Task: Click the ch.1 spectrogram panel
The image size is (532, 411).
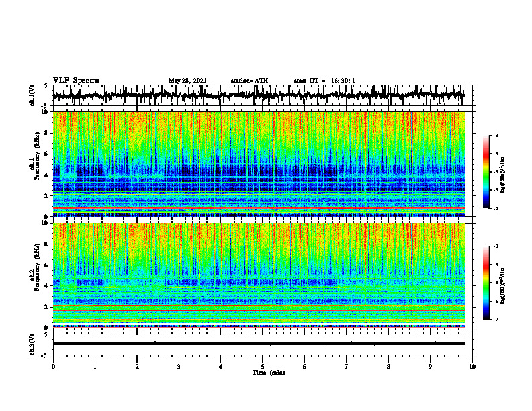Action: click(259, 164)
